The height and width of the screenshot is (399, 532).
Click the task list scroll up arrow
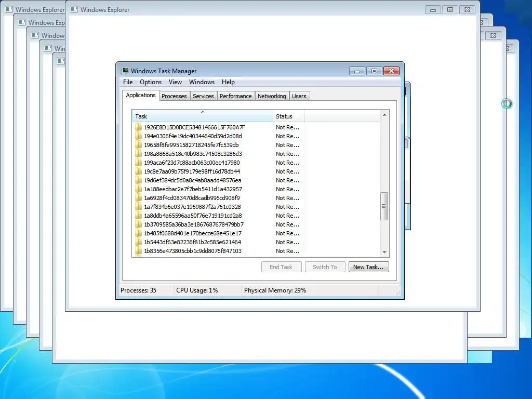tap(384, 115)
